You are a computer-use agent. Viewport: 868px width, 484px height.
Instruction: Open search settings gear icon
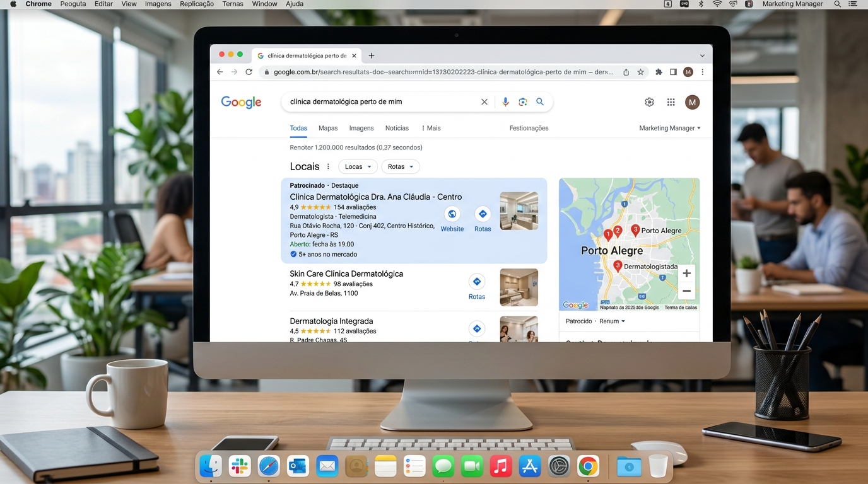(649, 102)
